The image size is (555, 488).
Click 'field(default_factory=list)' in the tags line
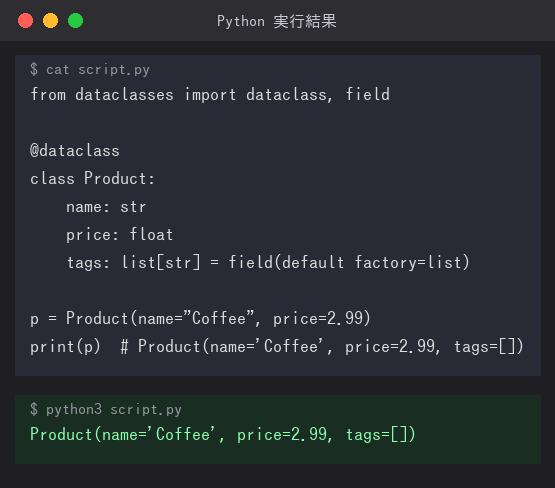pyautogui.click(x=349, y=263)
